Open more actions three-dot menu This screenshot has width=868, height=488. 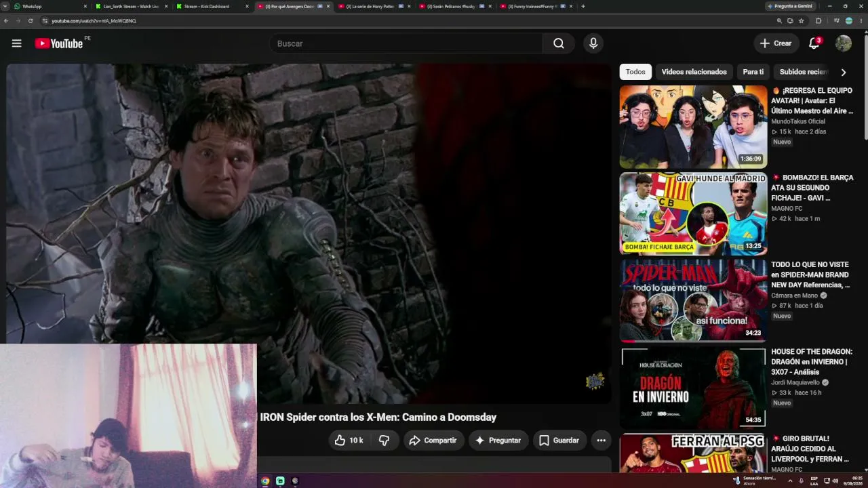601,441
